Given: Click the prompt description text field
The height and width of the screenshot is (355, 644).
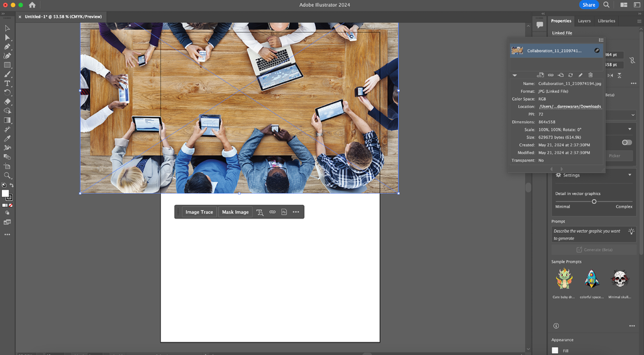Looking at the screenshot, I should [x=589, y=235].
